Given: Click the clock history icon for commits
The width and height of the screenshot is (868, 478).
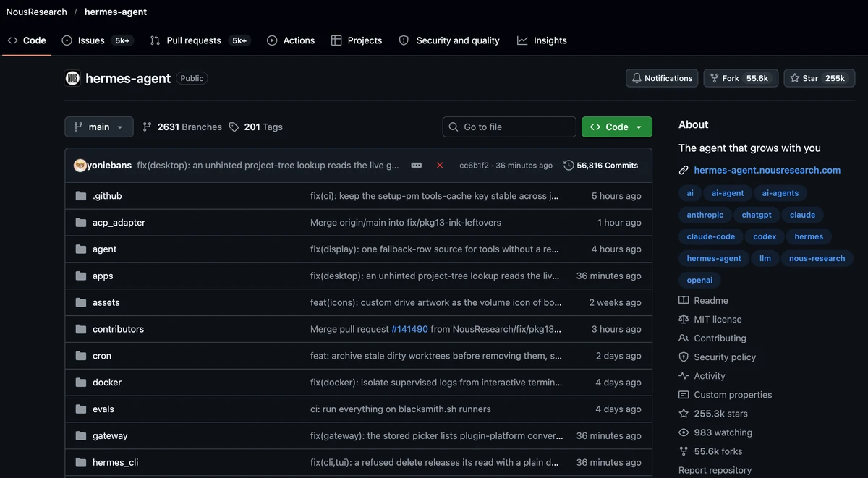Looking at the screenshot, I should (x=569, y=165).
